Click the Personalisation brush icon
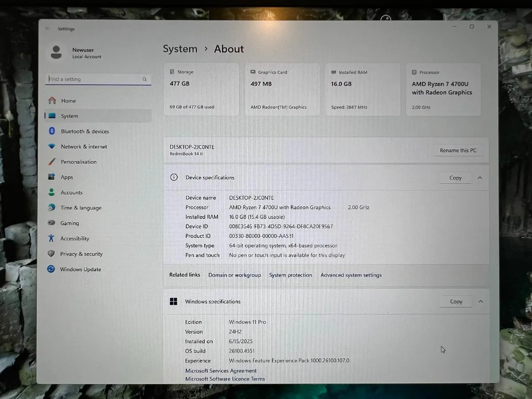Viewport: 532px width, 399px height. point(53,162)
